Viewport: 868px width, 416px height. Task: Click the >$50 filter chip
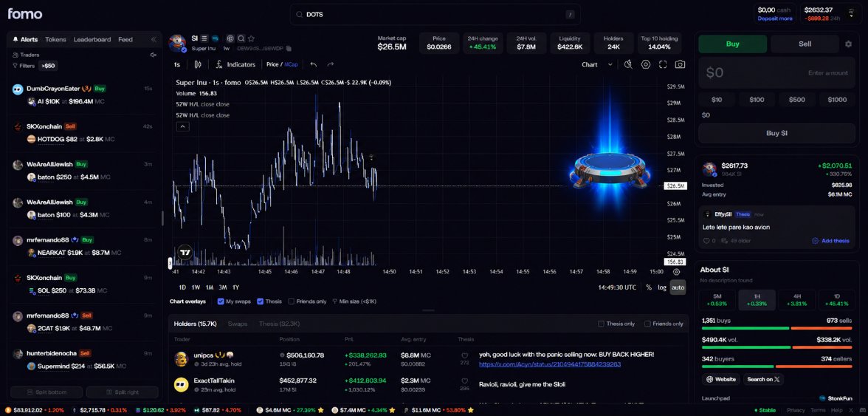click(x=48, y=65)
